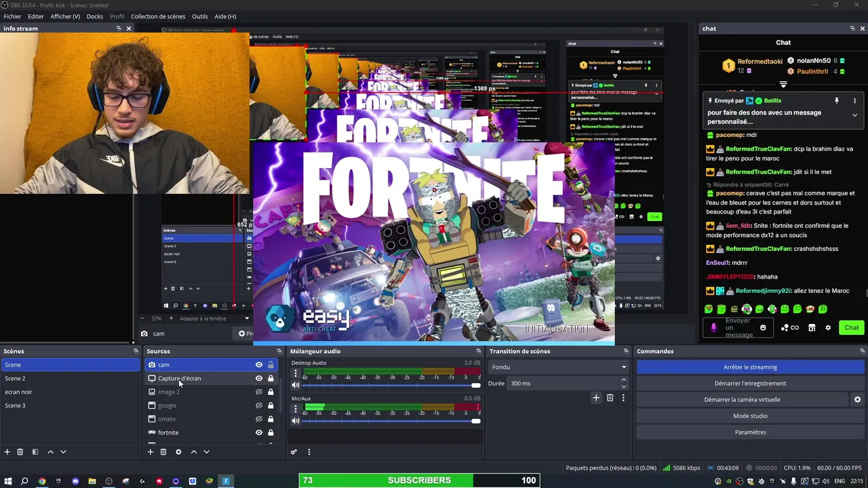
Task: Open Docks menu
Action: (95, 16)
